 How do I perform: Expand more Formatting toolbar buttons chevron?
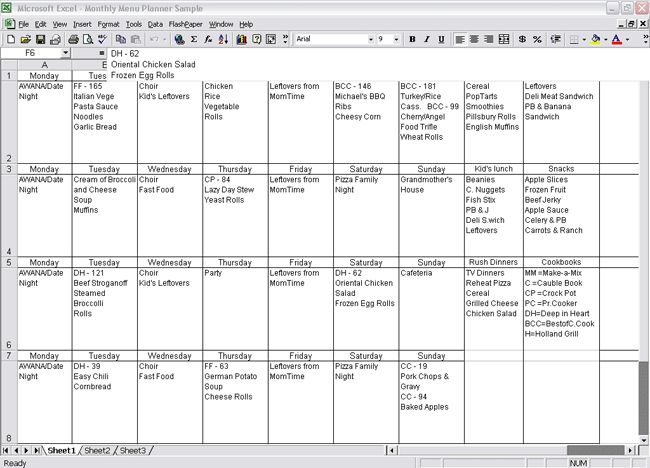coord(645,39)
